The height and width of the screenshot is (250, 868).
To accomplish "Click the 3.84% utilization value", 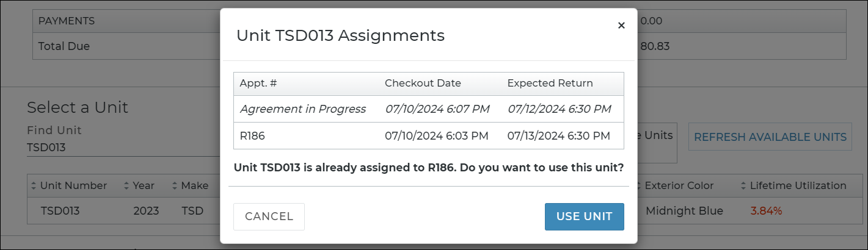I will point(766,211).
